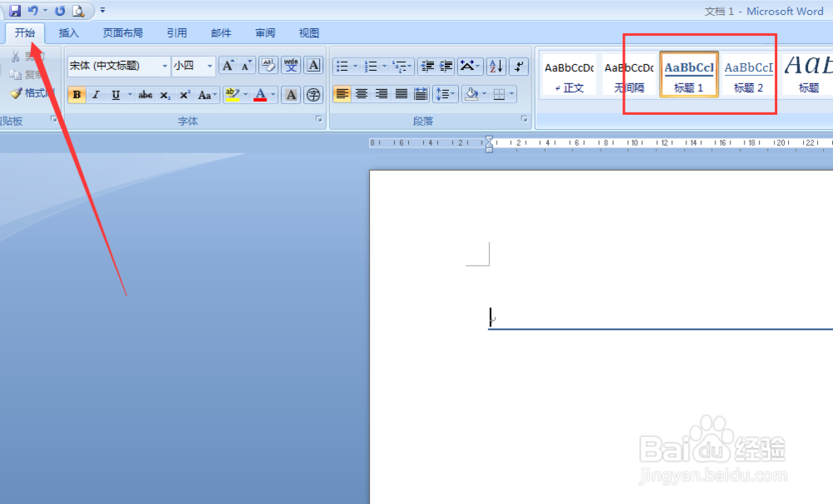Click the Shading paint bucket icon
Viewport: 833px width, 504px height.
click(x=471, y=94)
